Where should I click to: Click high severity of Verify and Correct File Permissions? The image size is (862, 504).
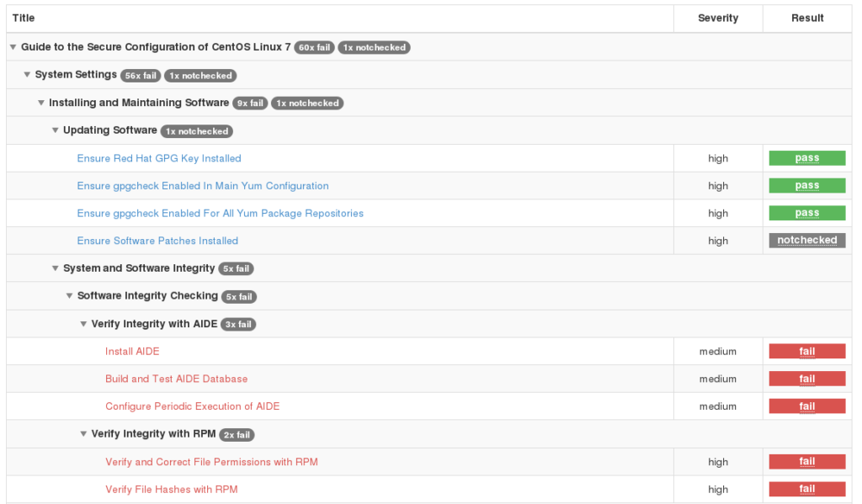(718, 462)
